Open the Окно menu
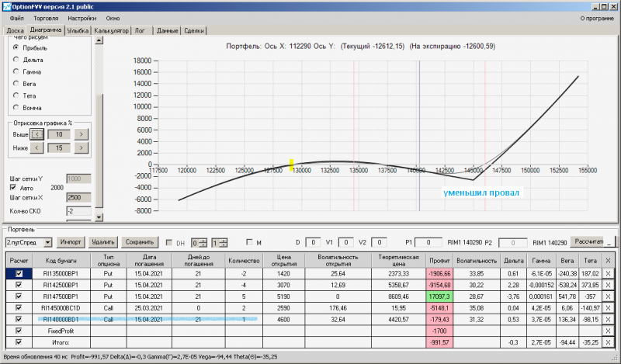The height and width of the screenshot is (364, 621). pos(113,18)
